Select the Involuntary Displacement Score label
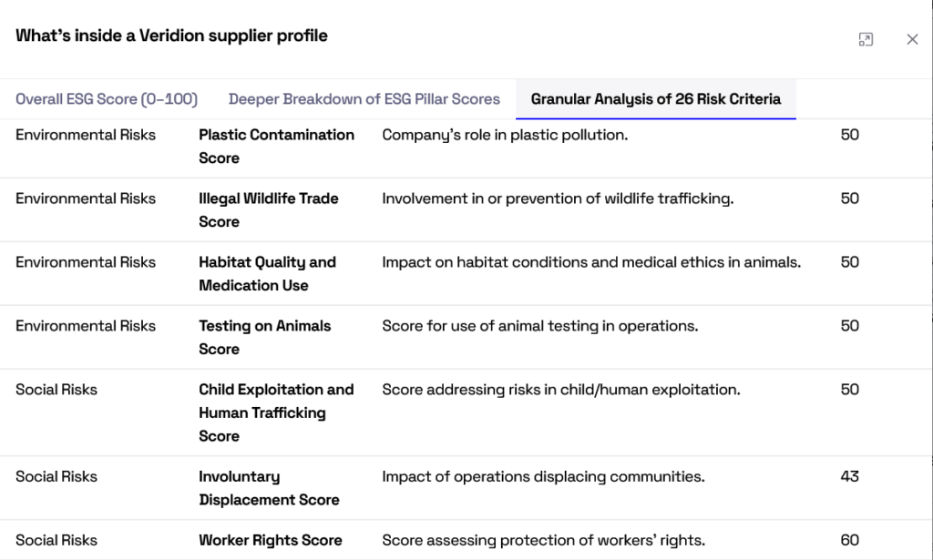 pyautogui.click(x=269, y=488)
